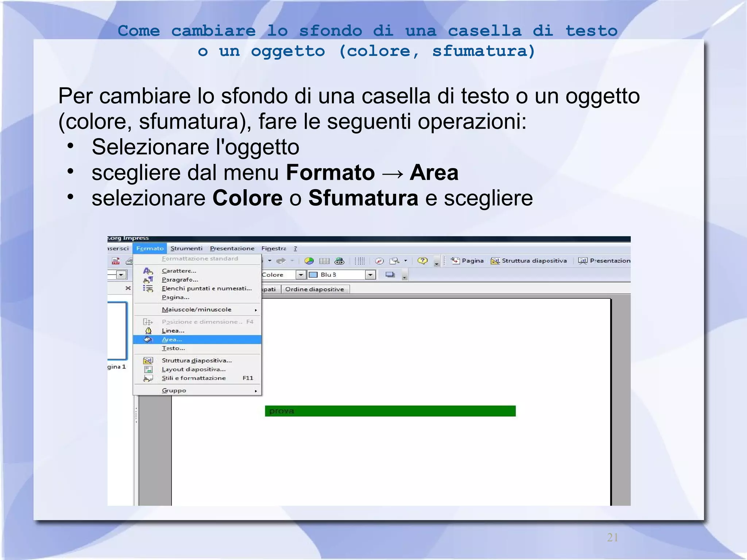747x560 pixels.
Task: Open the Presentazione menu
Action: [x=232, y=248]
